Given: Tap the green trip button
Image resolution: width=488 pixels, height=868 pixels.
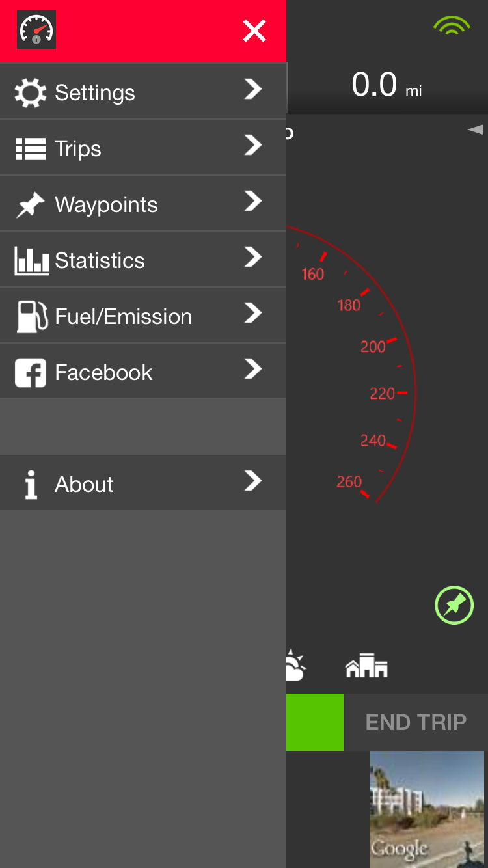Looking at the screenshot, I should pyautogui.click(x=315, y=722).
